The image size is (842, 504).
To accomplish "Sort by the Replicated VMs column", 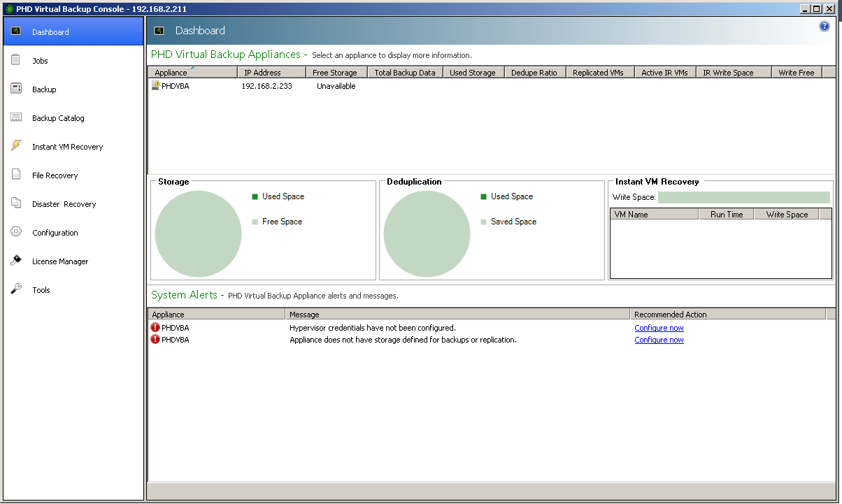I will (x=599, y=72).
